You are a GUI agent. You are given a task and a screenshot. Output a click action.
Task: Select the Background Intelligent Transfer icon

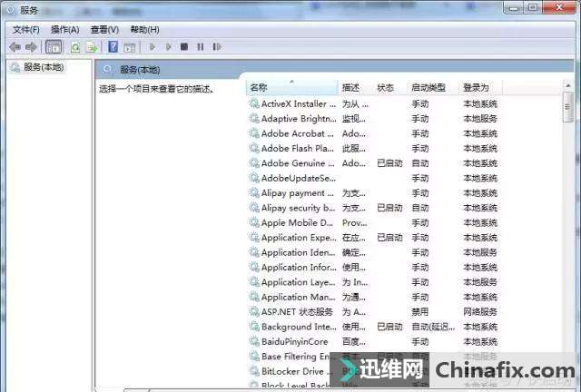pos(254,327)
